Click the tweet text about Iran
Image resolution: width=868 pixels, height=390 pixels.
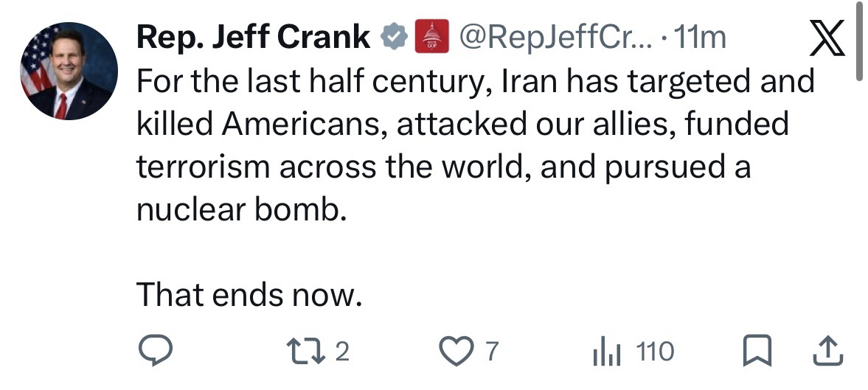pos(472,124)
